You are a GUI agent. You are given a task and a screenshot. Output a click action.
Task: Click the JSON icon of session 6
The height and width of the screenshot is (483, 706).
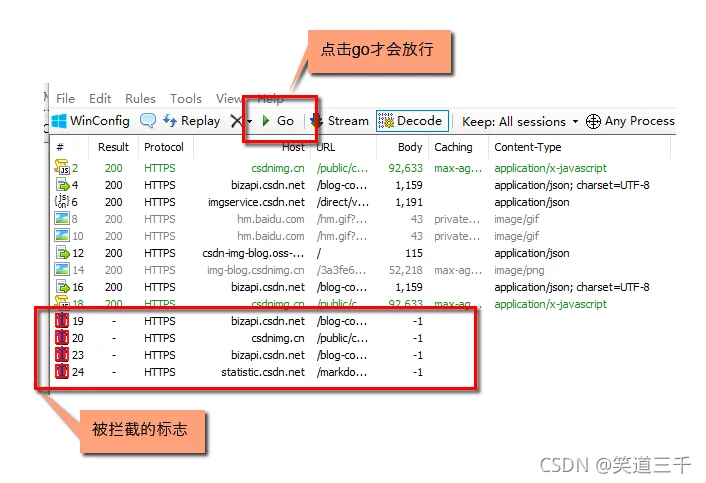[x=62, y=201]
